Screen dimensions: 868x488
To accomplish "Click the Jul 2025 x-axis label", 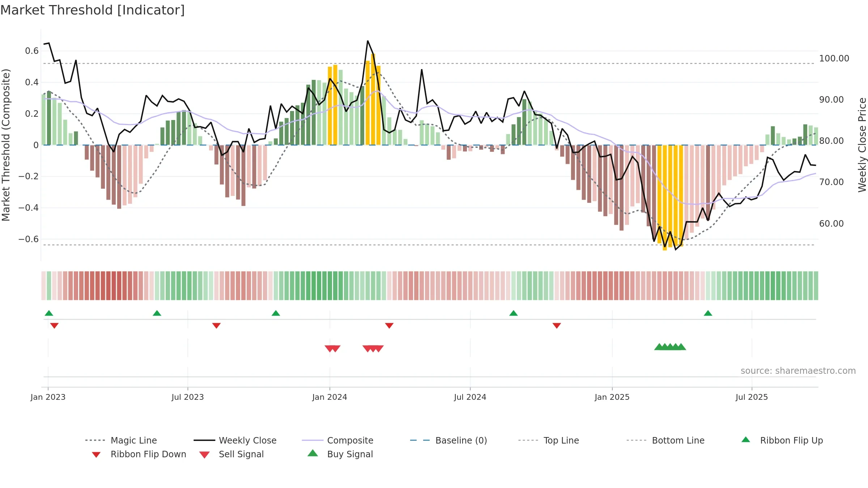I will 752,397.
